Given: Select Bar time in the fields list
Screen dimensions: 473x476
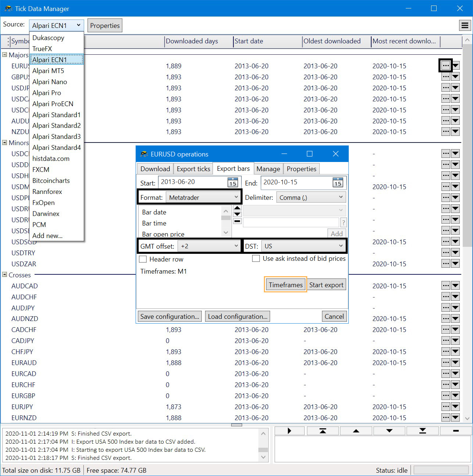Looking at the screenshot, I should coord(154,223).
